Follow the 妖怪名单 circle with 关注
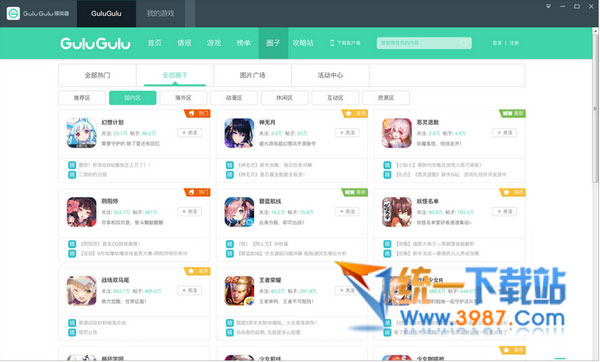600x362 pixels. [505, 212]
